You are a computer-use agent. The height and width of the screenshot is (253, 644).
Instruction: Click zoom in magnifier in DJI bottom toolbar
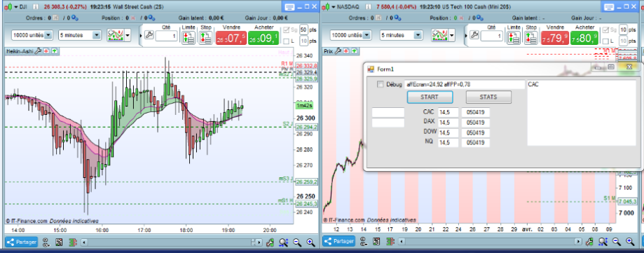pos(310,242)
